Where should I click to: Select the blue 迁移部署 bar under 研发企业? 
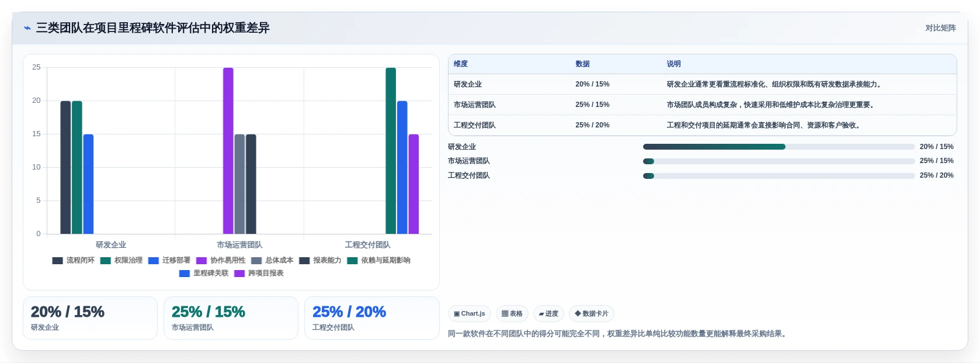point(88,184)
